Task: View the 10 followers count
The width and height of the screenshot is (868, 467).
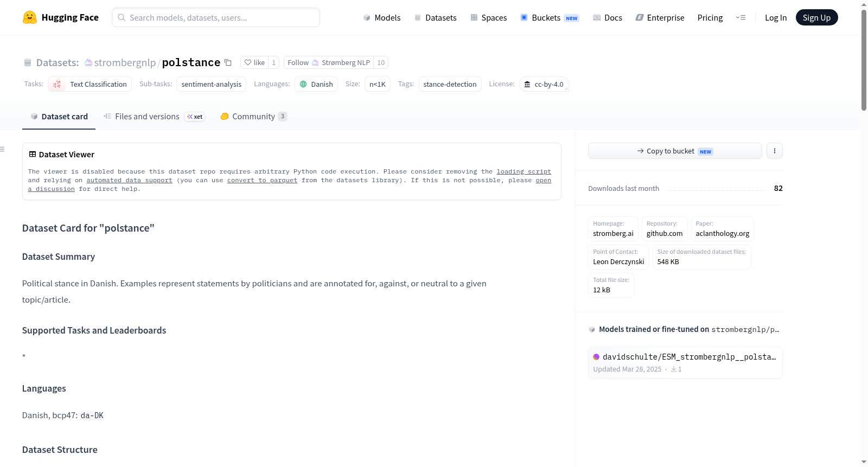Action: pyautogui.click(x=381, y=62)
